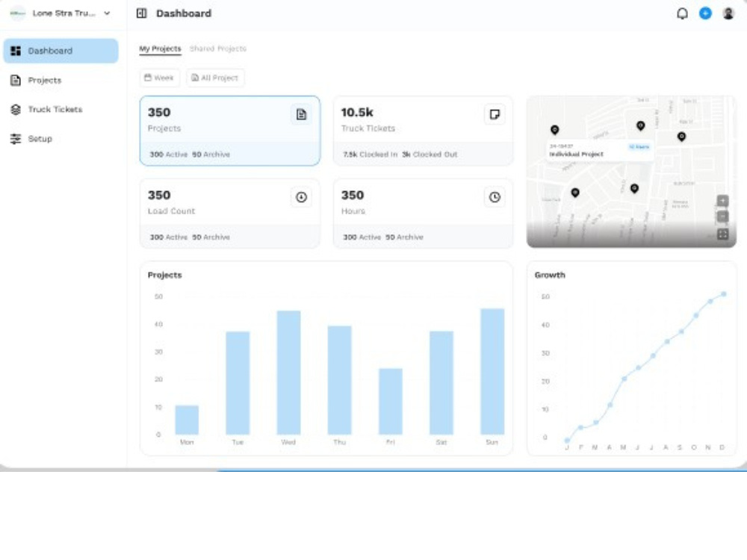Zoom out on the map

click(x=722, y=217)
